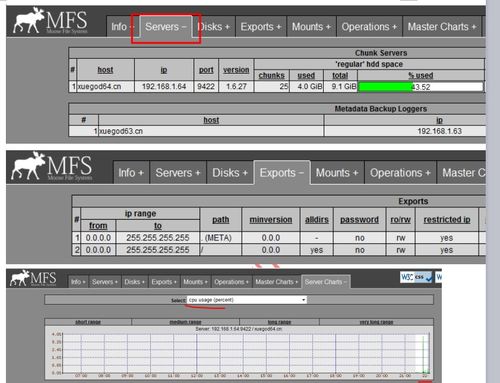Screen dimensions: 500x383
Task: Click the MFS moose logo above Exports table
Action: coord(52,166)
